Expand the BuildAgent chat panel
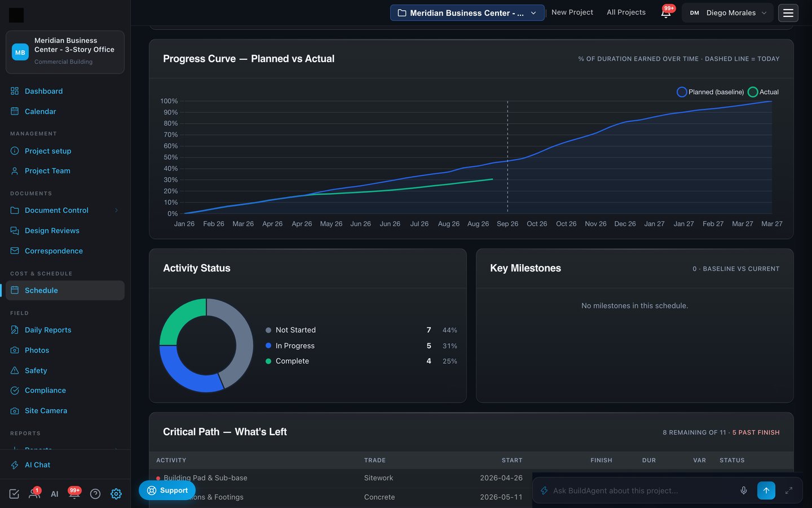The height and width of the screenshot is (508, 812). pos(789,491)
